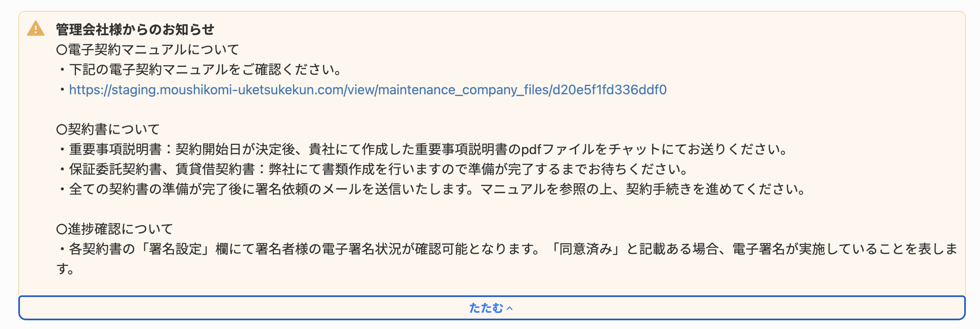Viewport: 980px width, 329px height.
Task: Click the bullet dot before the URL
Action: pos(62,90)
